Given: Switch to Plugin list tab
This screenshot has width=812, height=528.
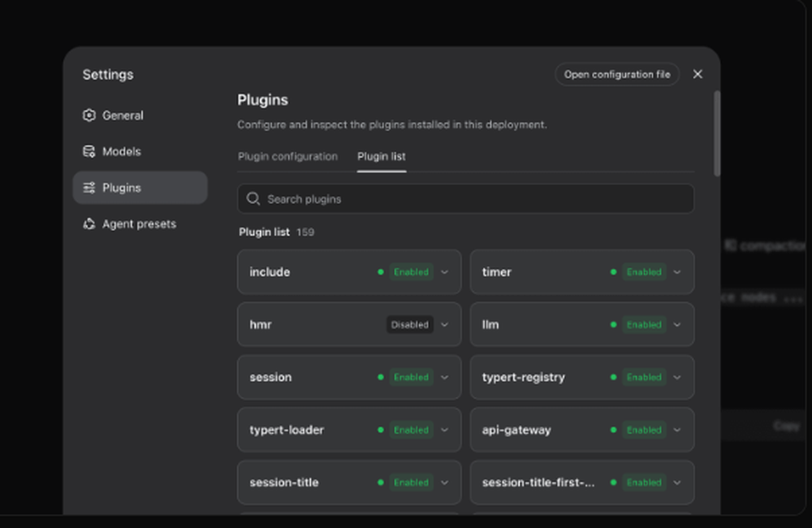Looking at the screenshot, I should pyautogui.click(x=382, y=157).
